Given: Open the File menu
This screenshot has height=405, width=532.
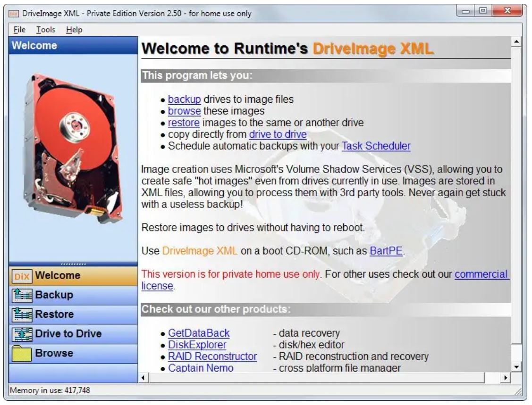Looking at the screenshot, I should point(19,30).
